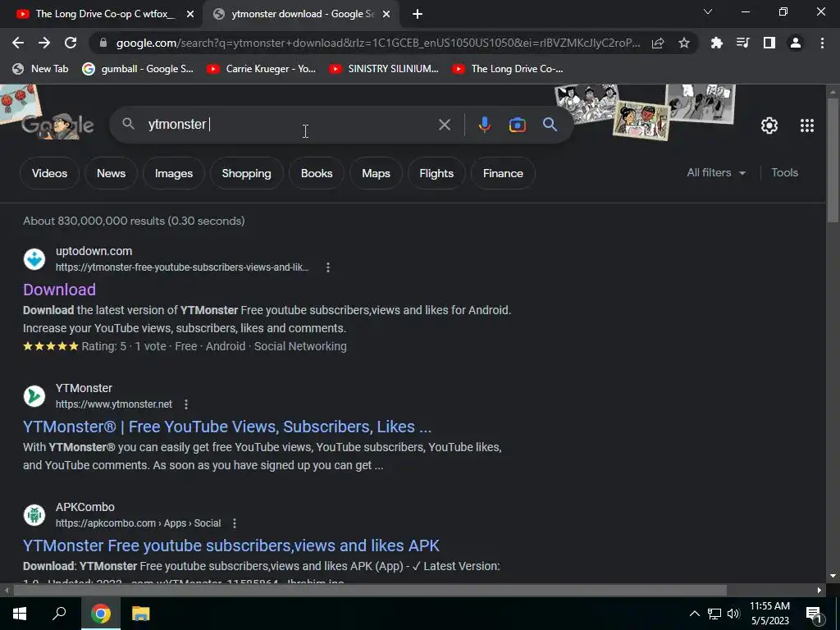Viewport: 840px width, 630px height.
Task: Open Windows taskbar search
Action: click(59, 614)
